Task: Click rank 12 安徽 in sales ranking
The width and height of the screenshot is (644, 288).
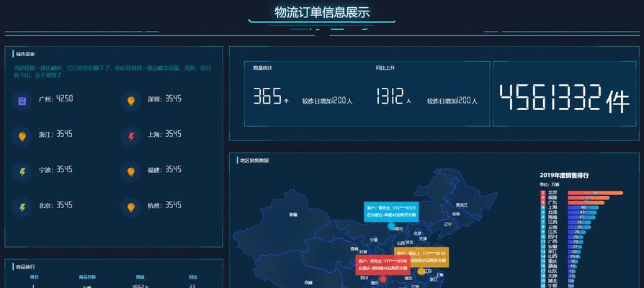Action: pyautogui.click(x=553, y=246)
